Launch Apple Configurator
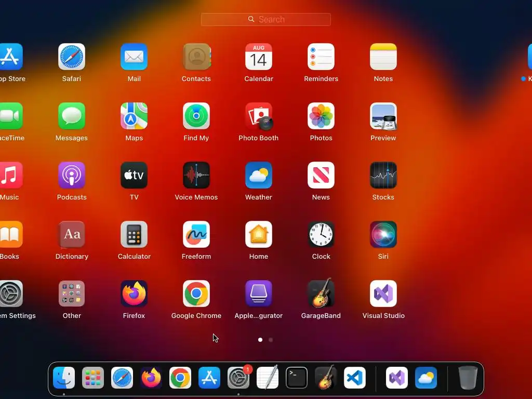532x399 pixels. point(259,294)
